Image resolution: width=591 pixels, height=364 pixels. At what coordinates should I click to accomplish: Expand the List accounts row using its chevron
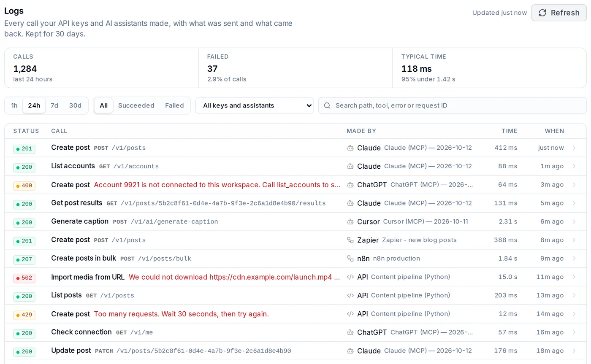pyautogui.click(x=574, y=166)
